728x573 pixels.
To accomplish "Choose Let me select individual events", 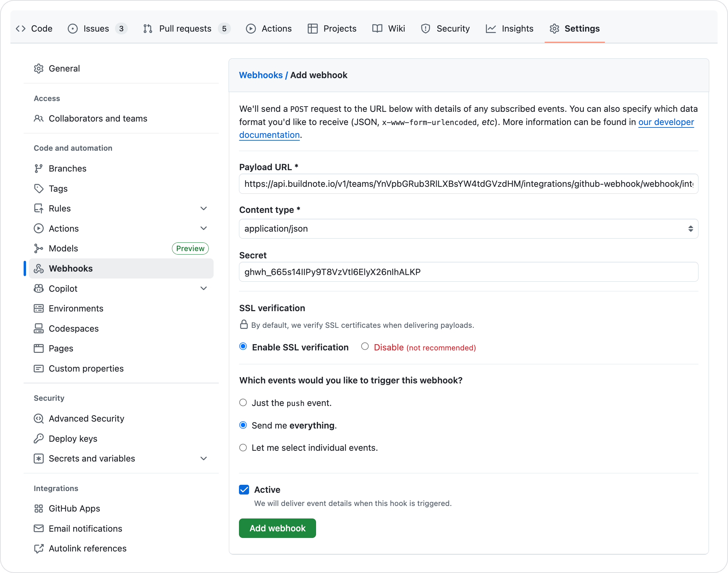I will point(243,448).
